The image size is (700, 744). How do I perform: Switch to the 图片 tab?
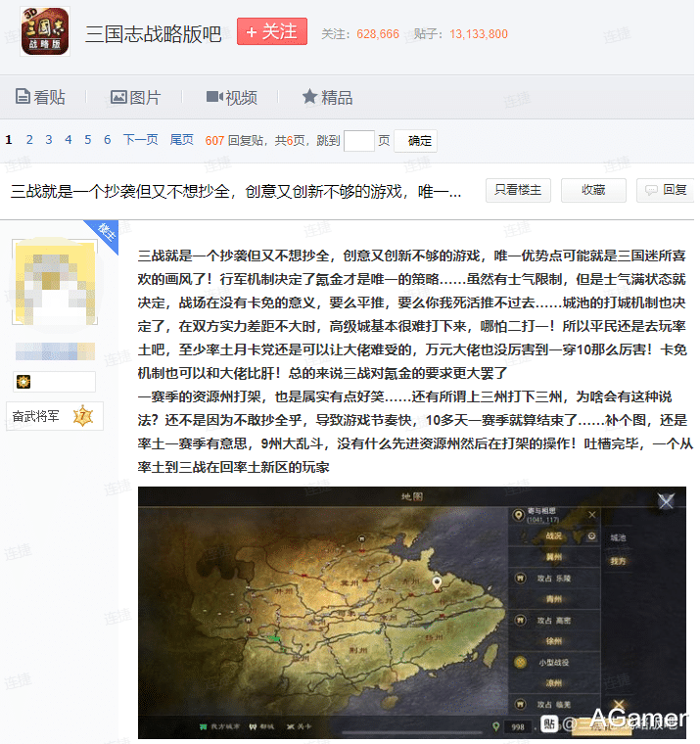(136, 97)
